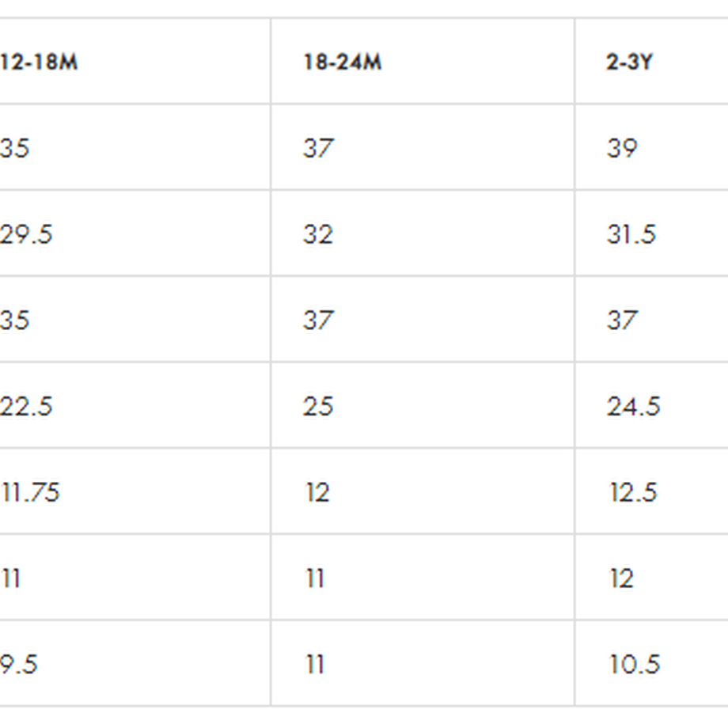Click first row 35 under 12-18M

pos(15,148)
